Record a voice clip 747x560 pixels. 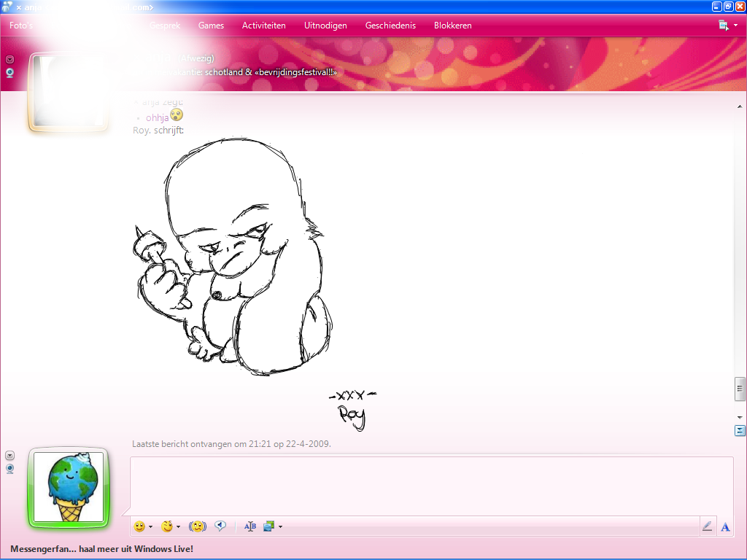(x=221, y=526)
